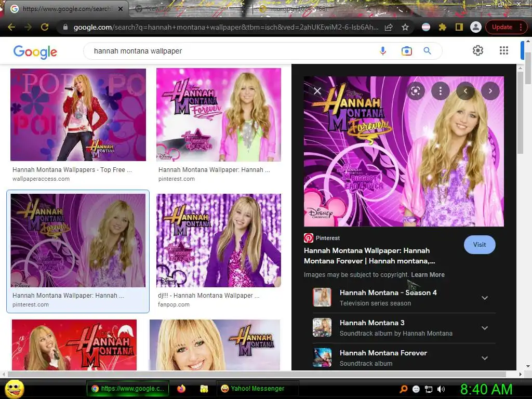Bookmark this page with the star icon
This screenshot has height=399, width=532.
coord(405,27)
